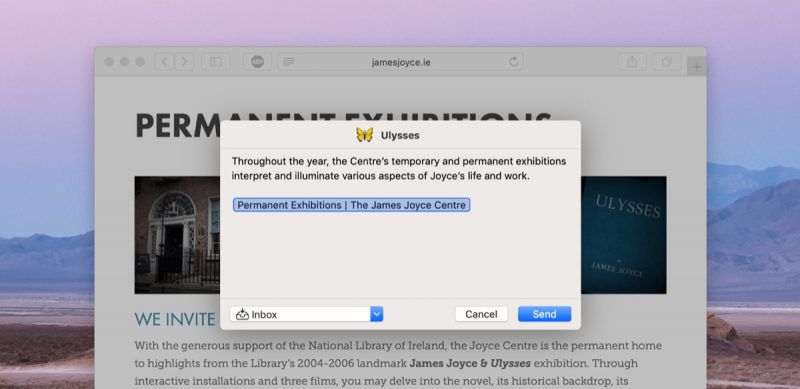This screenshot has height=389, width=800.
Task: Click the Cancel button
Action: (x=481, y=314)
